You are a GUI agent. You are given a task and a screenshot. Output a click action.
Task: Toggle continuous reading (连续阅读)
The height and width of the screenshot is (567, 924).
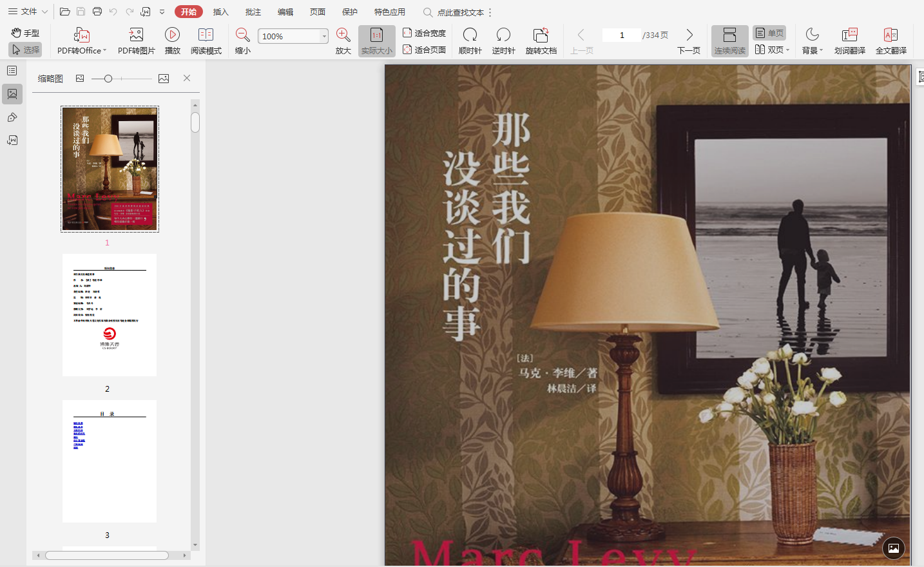coord(729,41)
